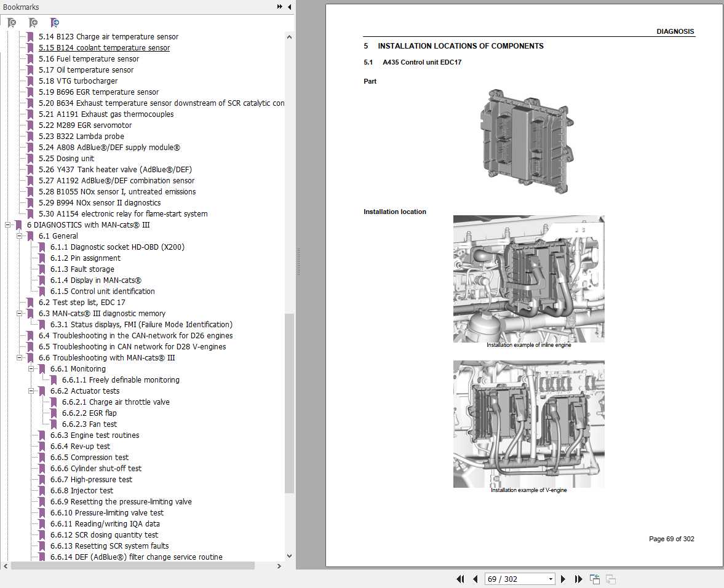Click the scroll-down arrow of the bookmarks list
This screenshot has height=588, width=724.
click(290, 555)
